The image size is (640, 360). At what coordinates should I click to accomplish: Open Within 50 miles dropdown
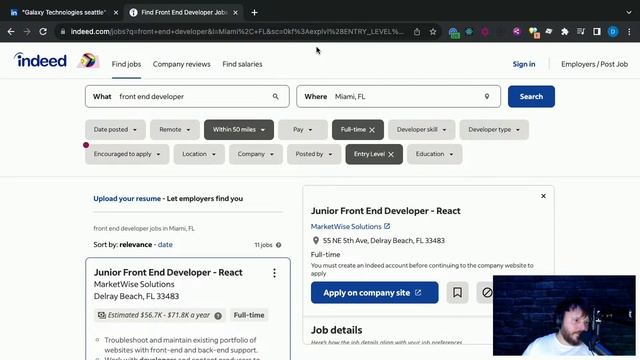(239, 130)
